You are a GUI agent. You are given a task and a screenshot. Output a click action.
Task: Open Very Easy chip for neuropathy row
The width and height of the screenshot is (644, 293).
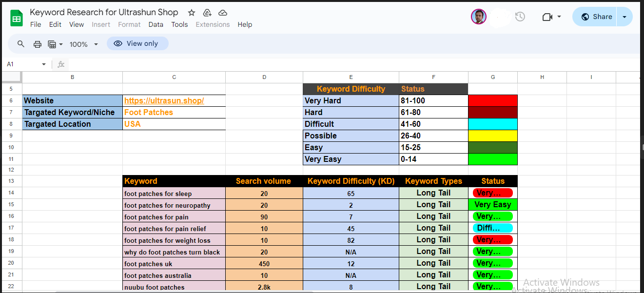493,205
